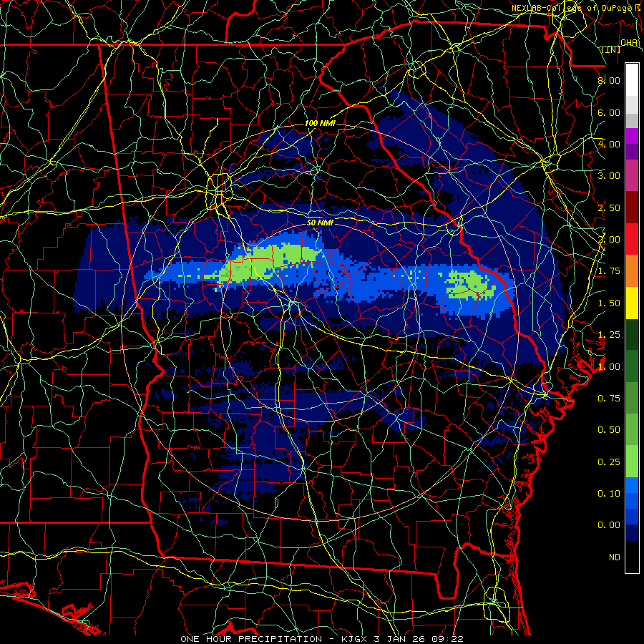Select the 1.50 legend value
The image size is (644, 644).
tap(609, 303)
